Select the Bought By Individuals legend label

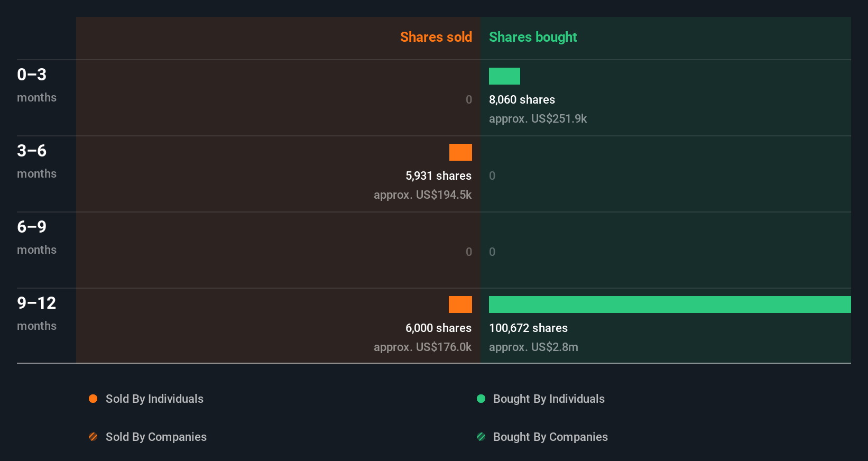[549, 399]
